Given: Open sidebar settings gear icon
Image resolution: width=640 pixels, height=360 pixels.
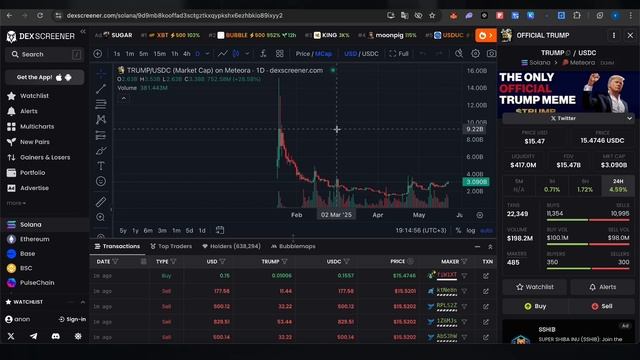Looking at the screenshot, I should tap(78, 336).
